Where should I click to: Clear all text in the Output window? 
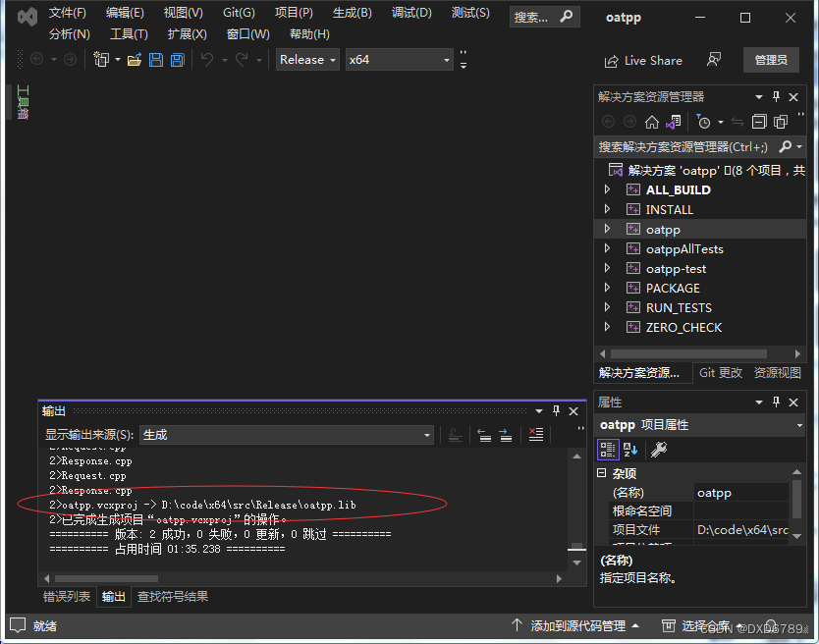click(535, 435)
